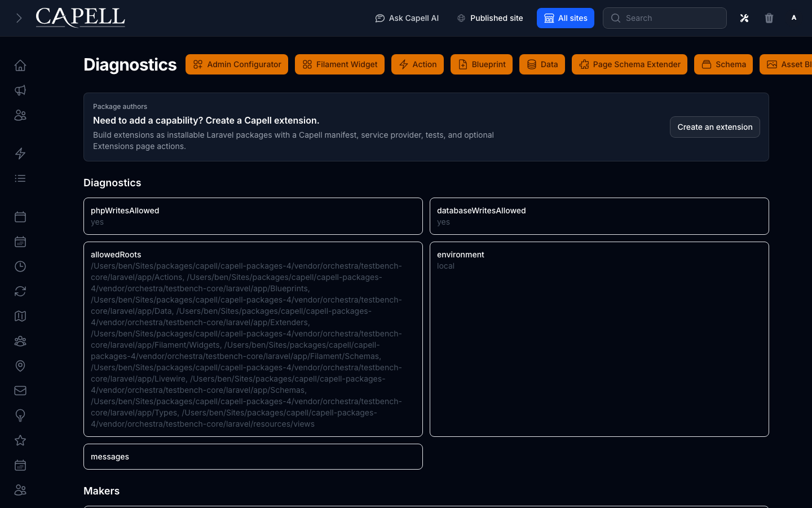812x508 pixels.
Task: Launch the Admin Configurator maker
Action: tap(237, 64)
